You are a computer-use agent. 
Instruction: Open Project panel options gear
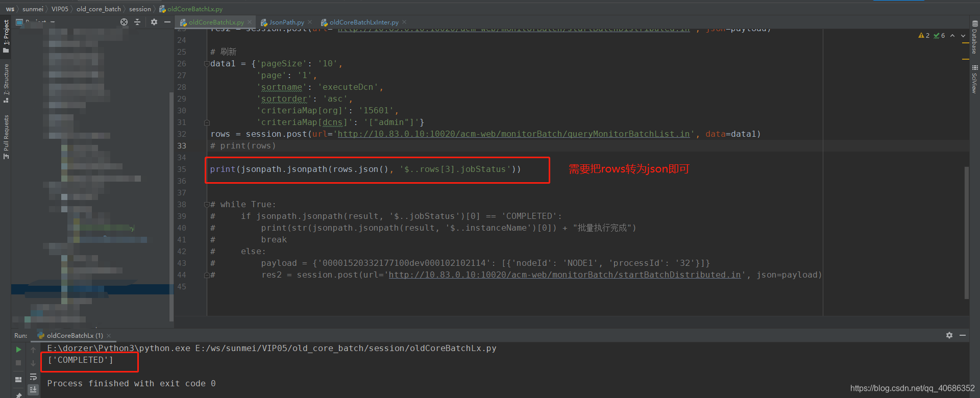point(154,22)
